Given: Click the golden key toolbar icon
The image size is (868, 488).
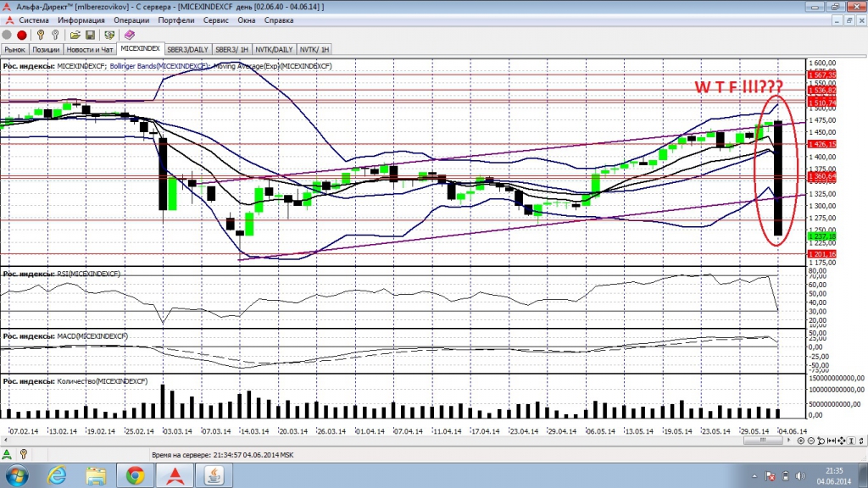Looking at the screenshot, I should [x=40, y=35].
